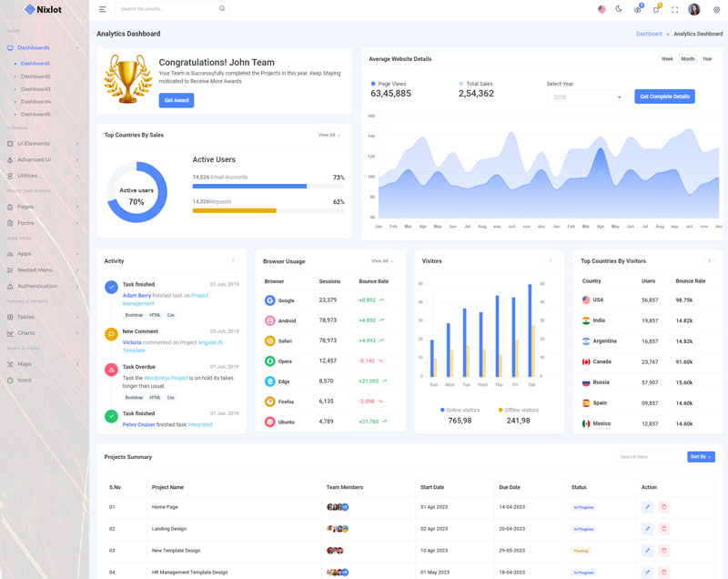Viewport: 728px width, 579px height.
Task: Toggle the sidebar with the hamburger icon
Action: click(x=103, y=9)
